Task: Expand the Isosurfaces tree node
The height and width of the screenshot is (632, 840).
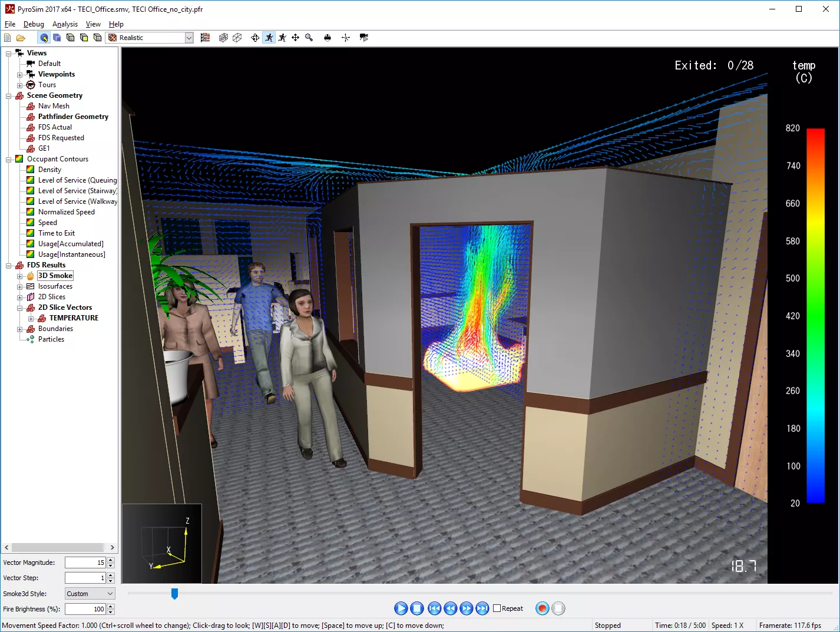Action: 20,287
